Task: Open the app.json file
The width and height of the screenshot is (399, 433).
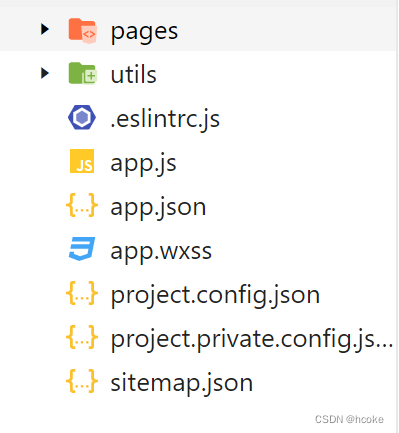Action: 158,207
